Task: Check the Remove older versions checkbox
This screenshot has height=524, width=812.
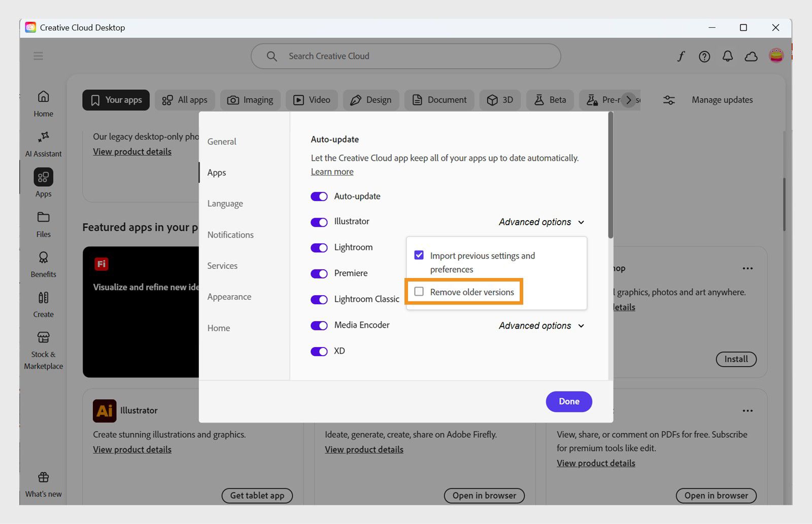Action: tap(419, 292)
